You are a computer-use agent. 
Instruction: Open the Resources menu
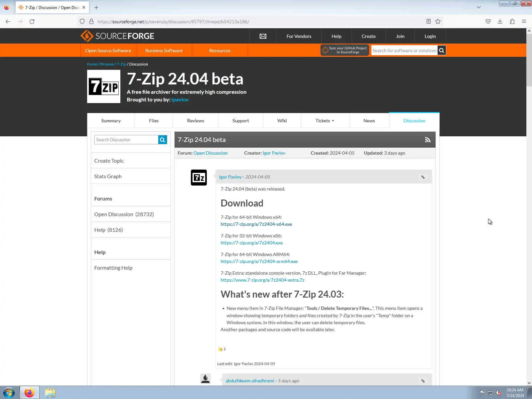[220, 51]
